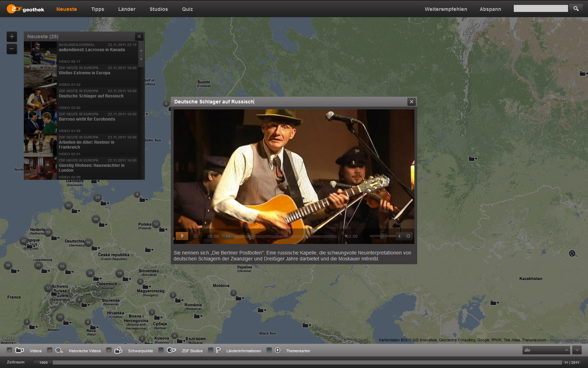Close the Deutsche Schlager video popup

coord(412,102)
